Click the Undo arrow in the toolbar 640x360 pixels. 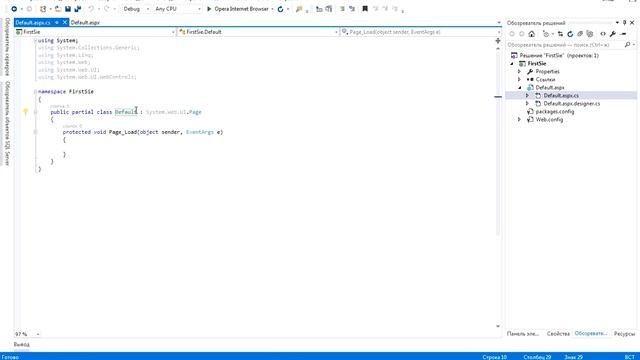coord(91,9)
